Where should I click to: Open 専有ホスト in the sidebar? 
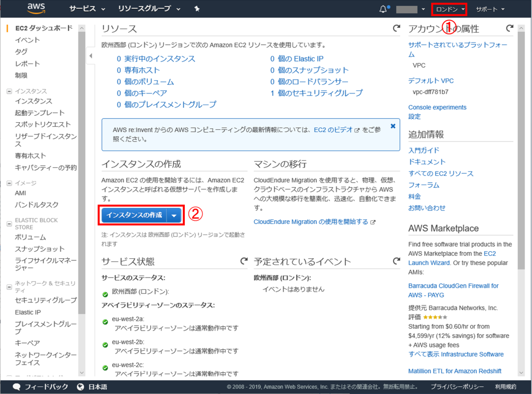click(x=30, y=156)
